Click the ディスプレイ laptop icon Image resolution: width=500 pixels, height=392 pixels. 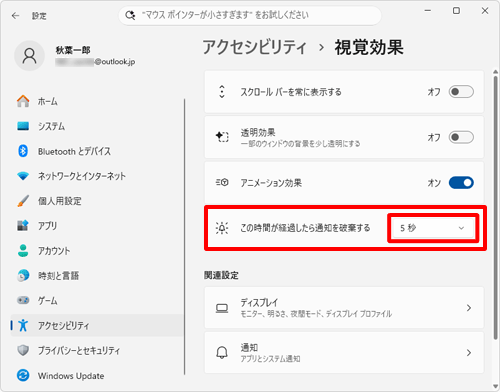click(x=222, y=308)
